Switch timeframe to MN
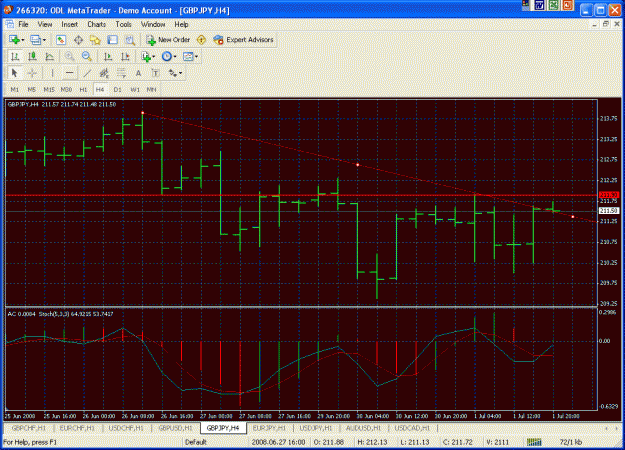This screenshot has height=450, width=625. [x=151, y=90]
